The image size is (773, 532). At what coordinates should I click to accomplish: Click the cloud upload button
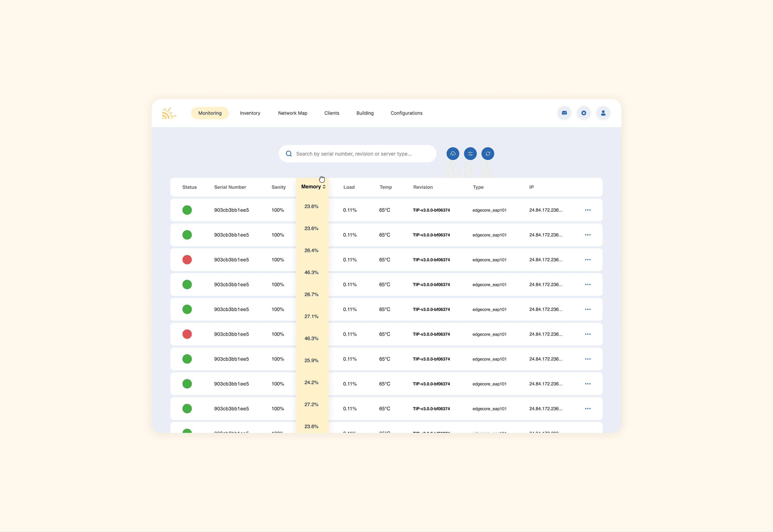(453, 154)
